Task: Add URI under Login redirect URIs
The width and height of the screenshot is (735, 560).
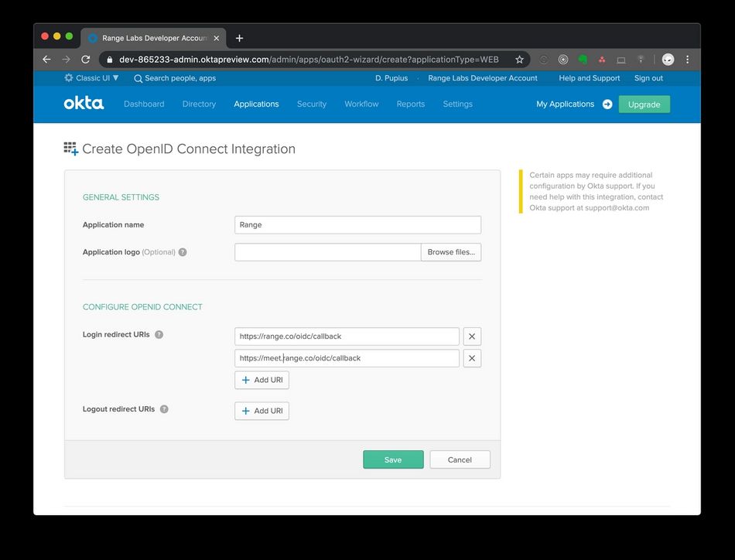Action: click(262, 380)
